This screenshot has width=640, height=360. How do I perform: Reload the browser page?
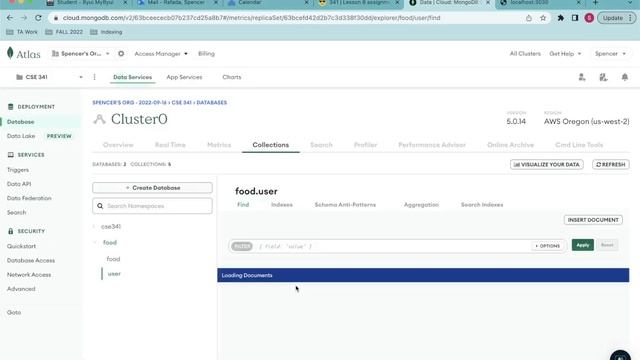tap(38, 18)
